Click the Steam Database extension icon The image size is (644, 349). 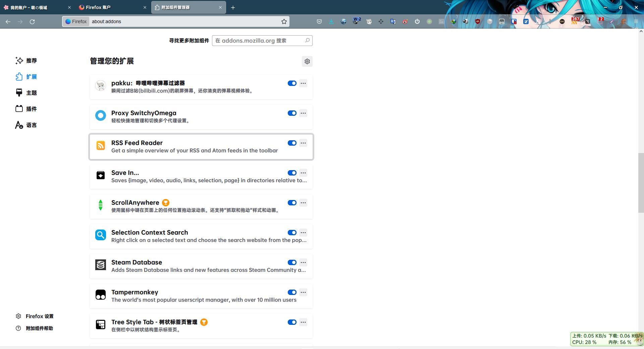pyautogui.click(x=100, y=265)
